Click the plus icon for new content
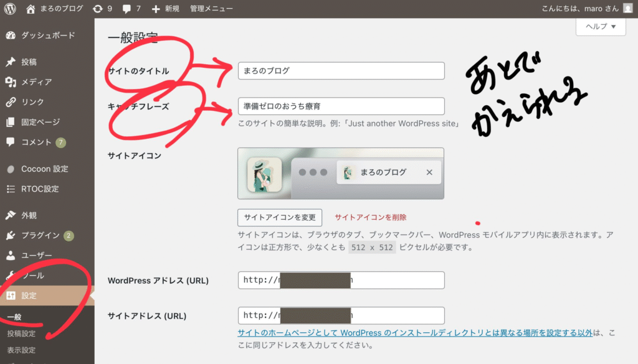638x364 pixels. (x=156, y=9)
